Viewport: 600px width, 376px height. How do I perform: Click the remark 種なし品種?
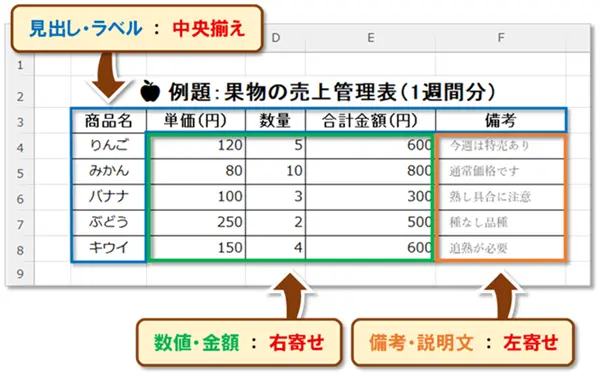[x=478, y=223]
